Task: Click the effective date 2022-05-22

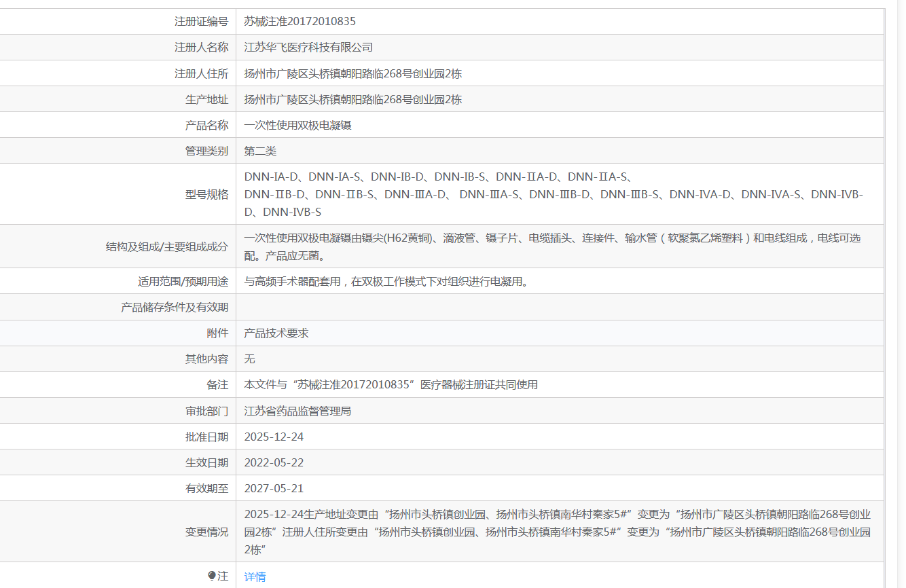Action: tap(274, 462)
